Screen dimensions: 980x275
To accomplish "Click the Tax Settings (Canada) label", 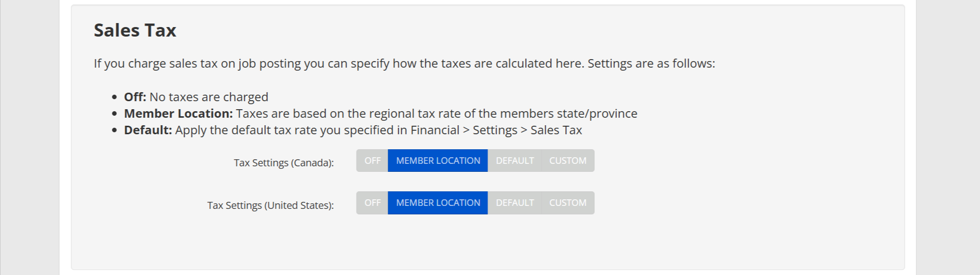I will [x=283, y=163].
